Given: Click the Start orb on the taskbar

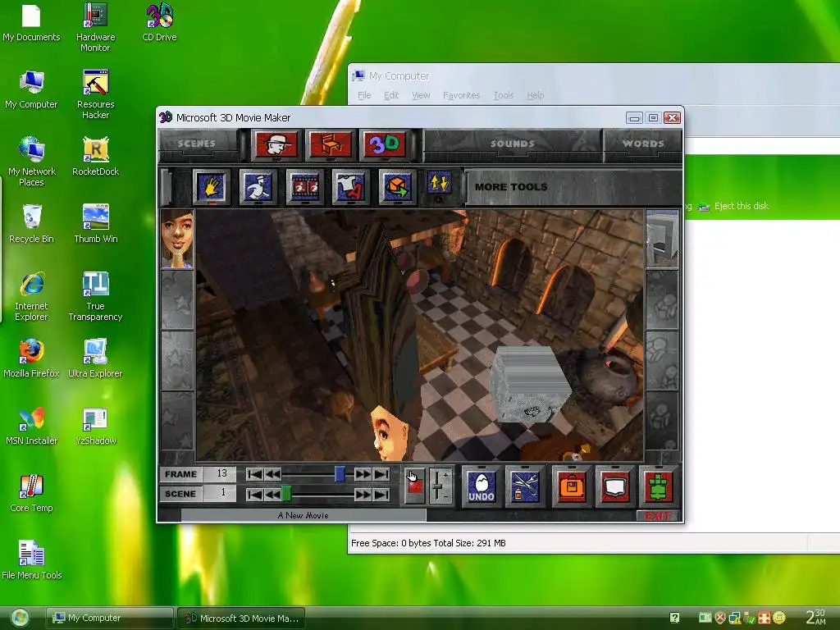Looking at the screenshot, I should 20,618.
